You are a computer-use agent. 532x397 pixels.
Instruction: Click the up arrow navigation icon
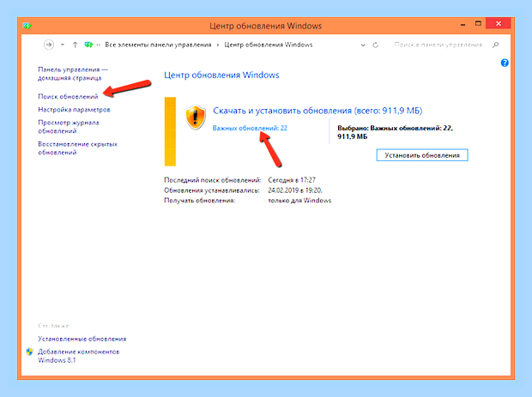[x=75, y=45]
